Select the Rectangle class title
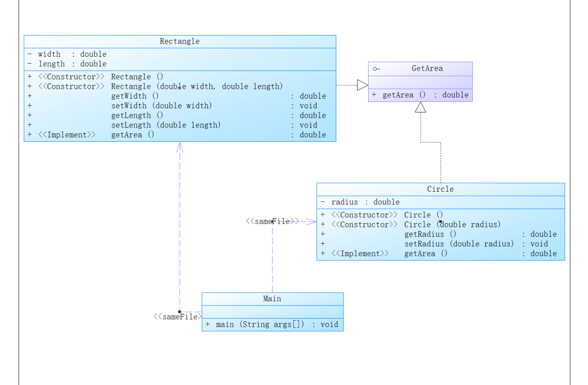Screen dimensions: 588x385 click(x=180, y=41)
